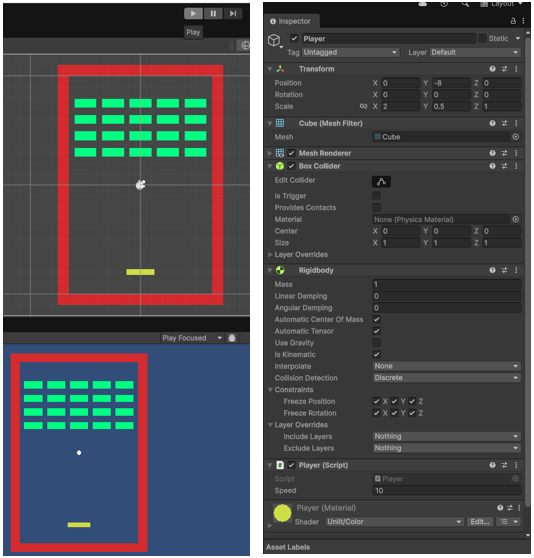Enable the Use Gravity checkbox
The width and height of the screenshot is (534, 558).
tap(376, 343)
